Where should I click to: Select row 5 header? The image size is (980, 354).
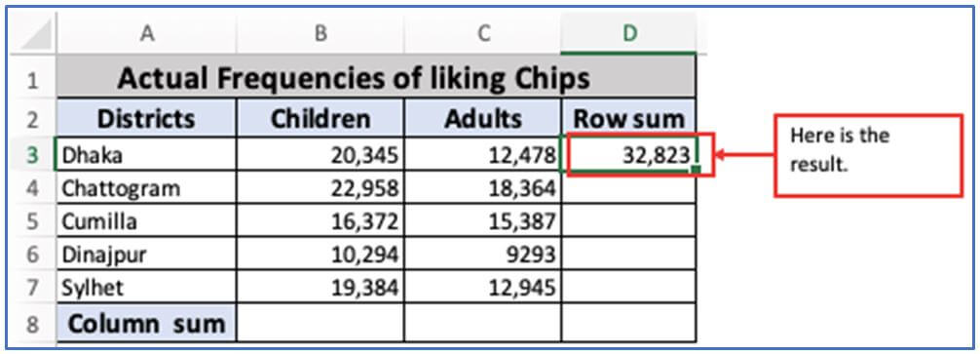coord(33,221)
